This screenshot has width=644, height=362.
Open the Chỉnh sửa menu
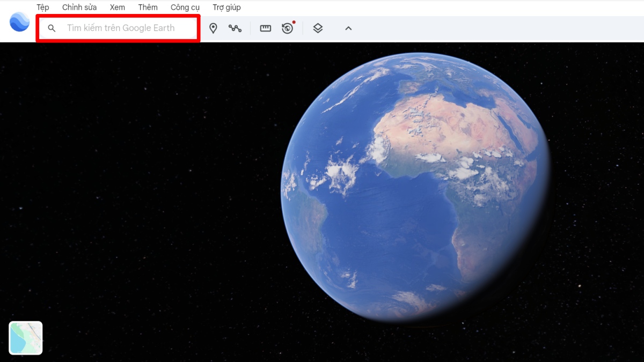tap(79, 8)
